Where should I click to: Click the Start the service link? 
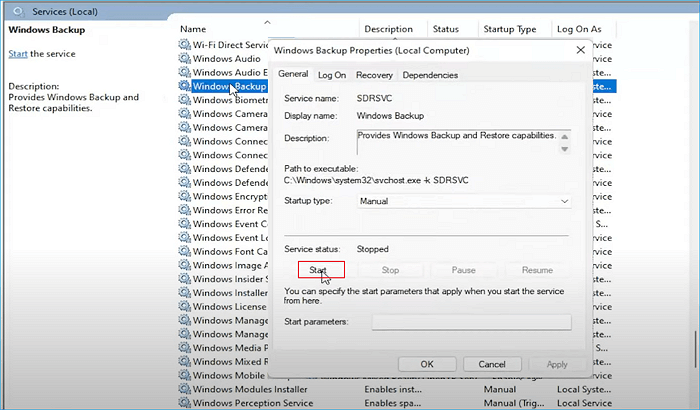click(17, 53)
